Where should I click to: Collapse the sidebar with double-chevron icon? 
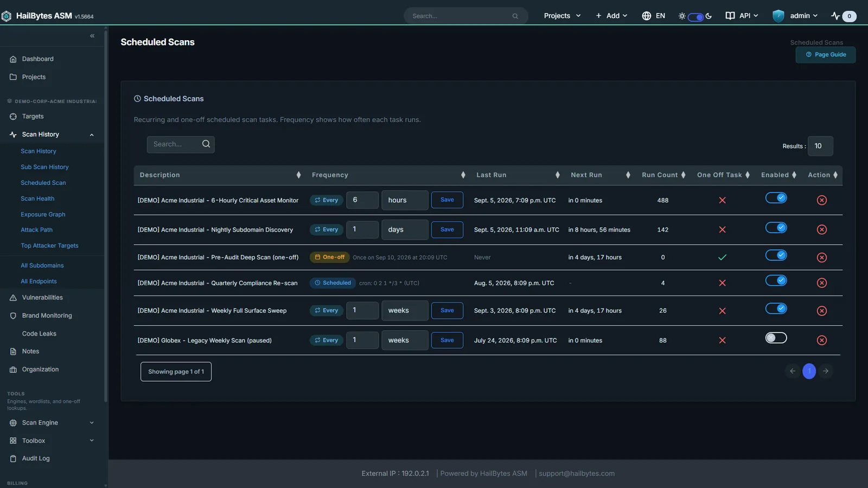pyautogui.click(x=92, y=36)
